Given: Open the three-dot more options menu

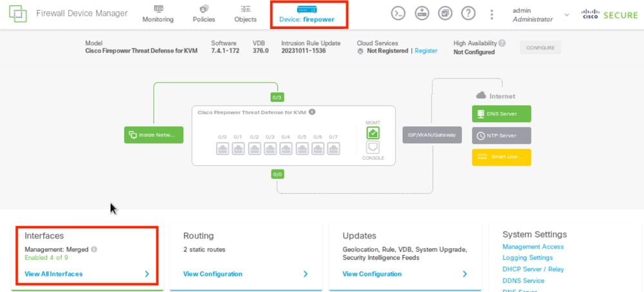Looking at the screenshot, I should tap(492, 14).
